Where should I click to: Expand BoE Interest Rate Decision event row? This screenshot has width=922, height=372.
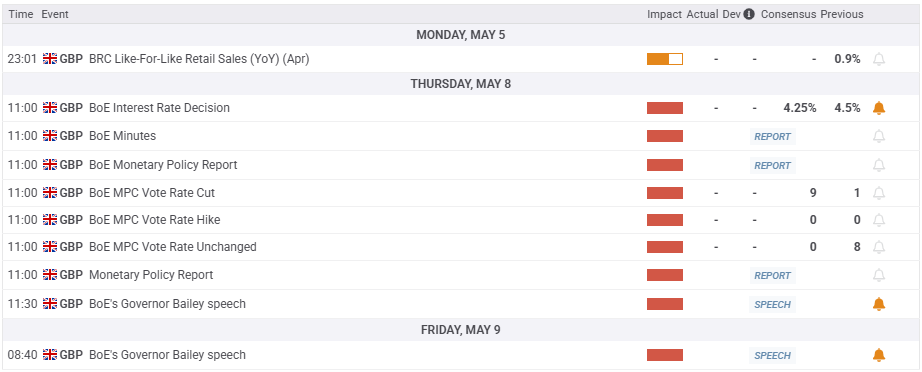[x=461, y=108]
